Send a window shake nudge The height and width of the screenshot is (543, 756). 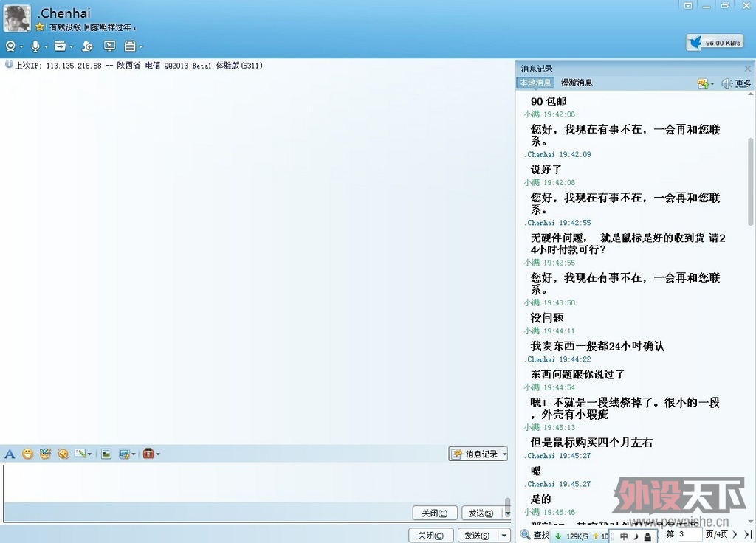point(63,454)
